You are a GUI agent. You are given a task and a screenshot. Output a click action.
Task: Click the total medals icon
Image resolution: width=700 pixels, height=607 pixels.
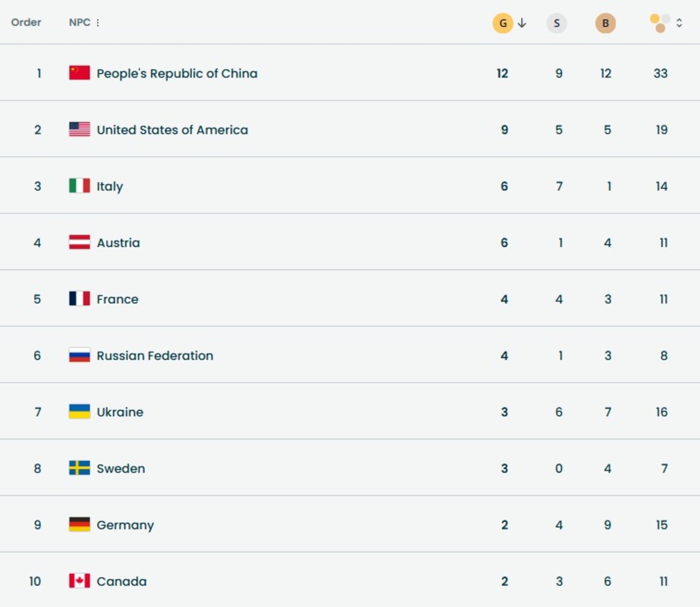[660, 23]
